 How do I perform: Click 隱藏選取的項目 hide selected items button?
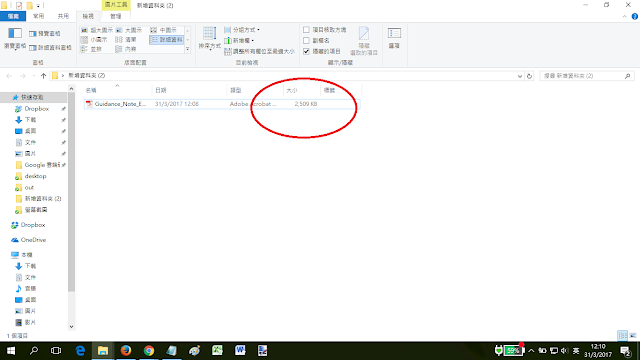pyautogui.click(x=364, y=41)
